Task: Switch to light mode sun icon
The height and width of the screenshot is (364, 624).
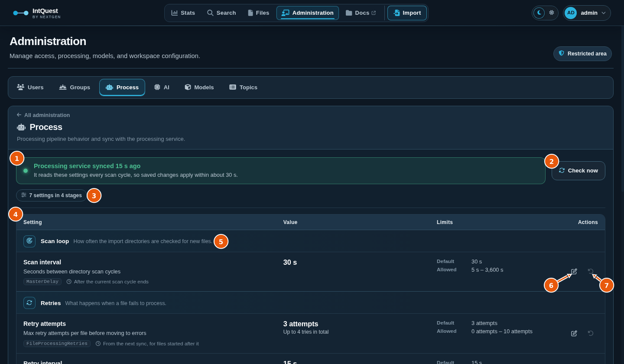Action: (x=552, y=13)
